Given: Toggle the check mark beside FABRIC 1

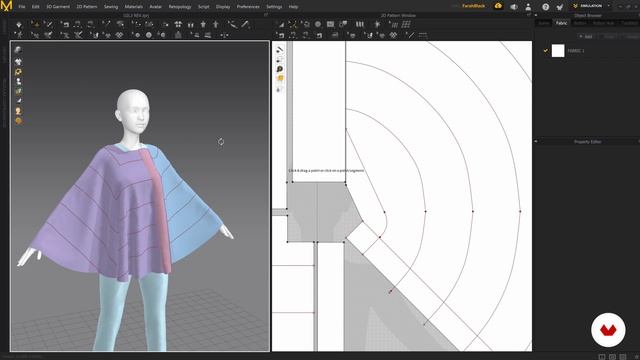Looking at the screenshot, I should point(545,51).
